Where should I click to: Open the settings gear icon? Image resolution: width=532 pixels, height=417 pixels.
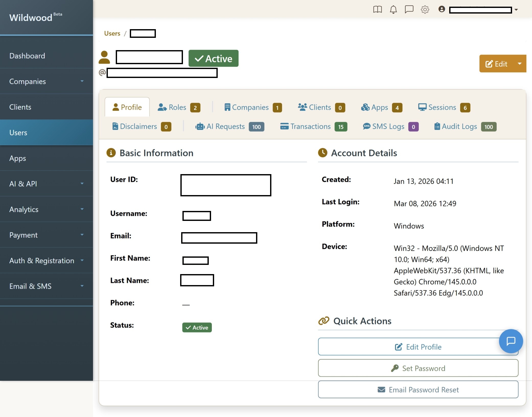tap(425, 9)
